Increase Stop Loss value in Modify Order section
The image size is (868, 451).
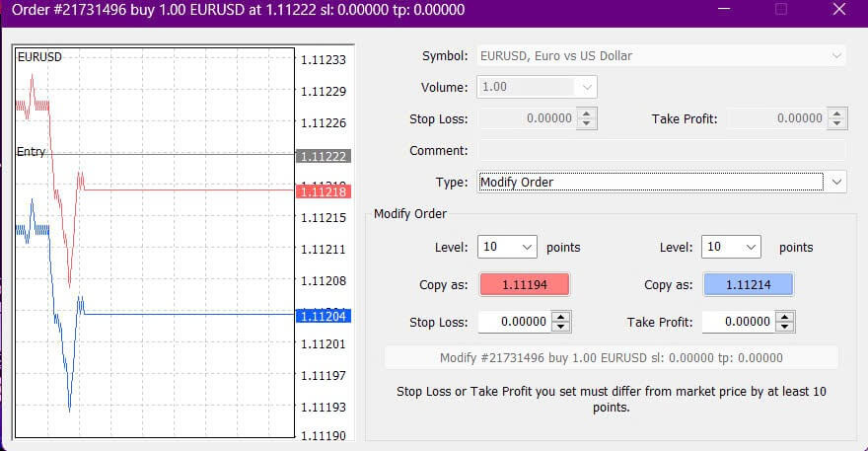(x=561, y=317)
